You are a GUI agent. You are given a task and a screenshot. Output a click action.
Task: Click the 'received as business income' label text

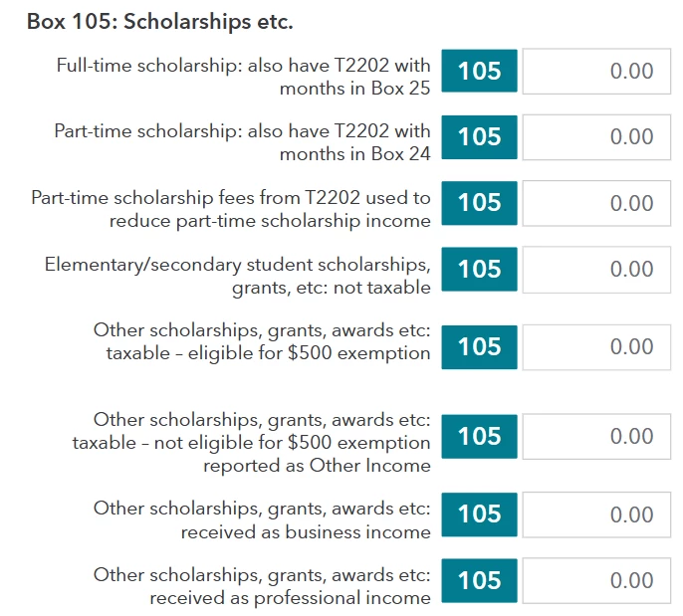[305, 532]
